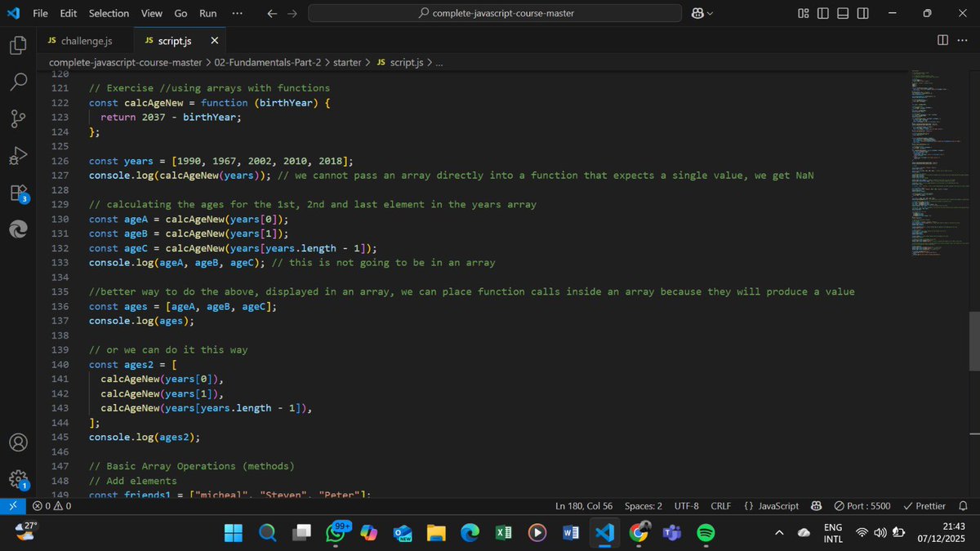Image resolution: width=980 pixels, height=551 pixels.
Task: Toggle the secondary side bar
Action: pos(863,13)
